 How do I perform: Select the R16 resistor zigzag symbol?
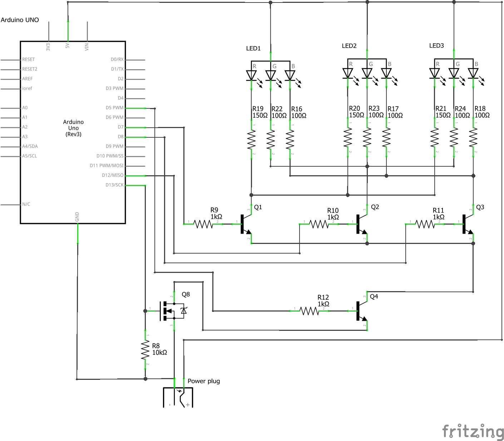coord(290,139)
